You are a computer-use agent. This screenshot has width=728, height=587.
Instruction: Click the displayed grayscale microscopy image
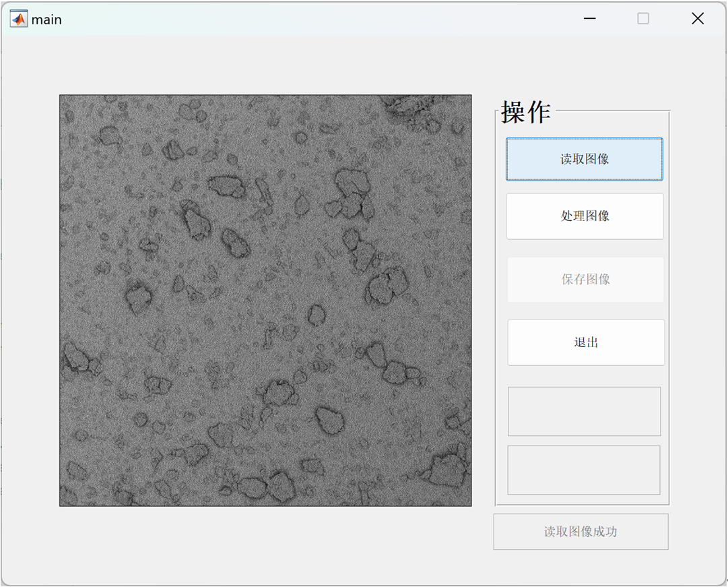tap(265, 300)
